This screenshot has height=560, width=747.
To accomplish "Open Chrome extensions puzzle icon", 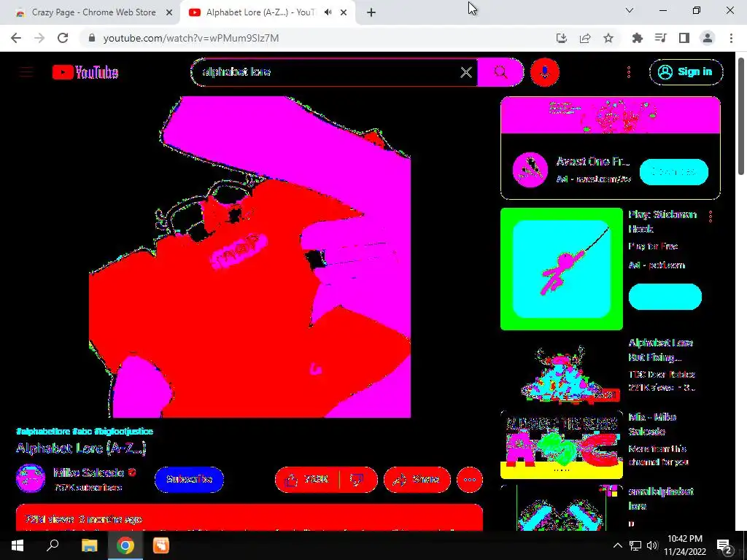I will pyautogui.click(x=638, y=38).
